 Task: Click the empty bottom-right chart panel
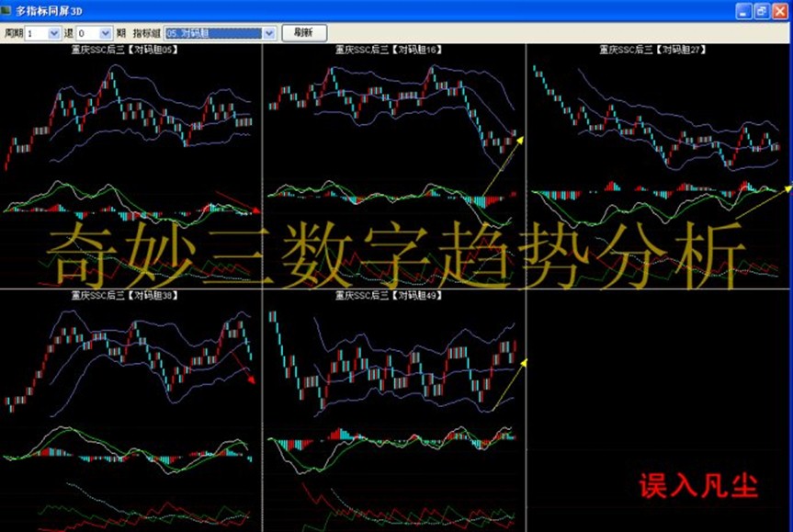pyautogui.click(x=659, y=386)
